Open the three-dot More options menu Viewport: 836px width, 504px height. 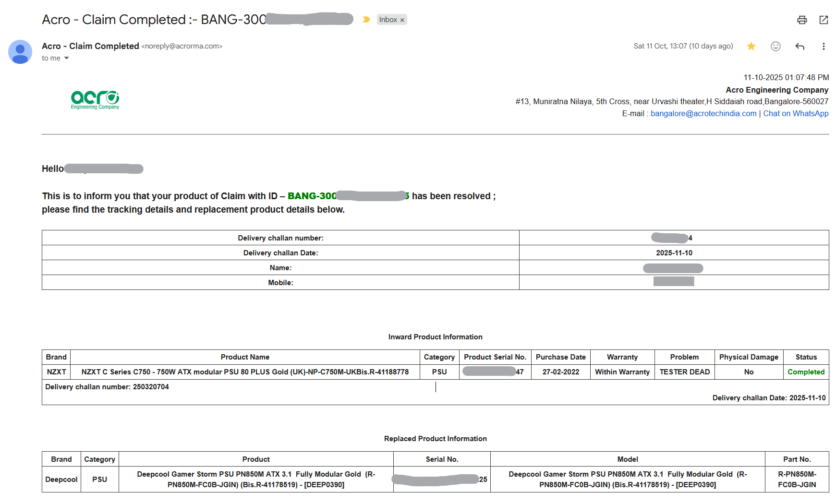pyautogui.click(x=824, y=46)
